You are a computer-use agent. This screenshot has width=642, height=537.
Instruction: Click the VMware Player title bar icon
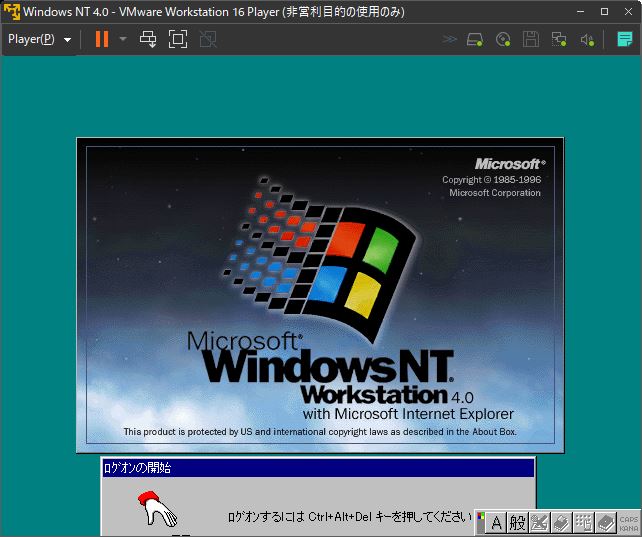tap(12, 11)
